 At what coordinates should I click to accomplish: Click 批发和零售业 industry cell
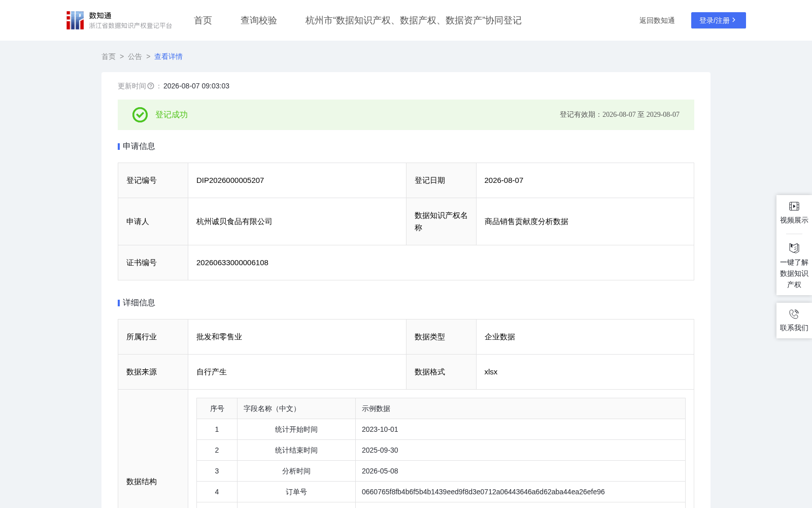219,337
